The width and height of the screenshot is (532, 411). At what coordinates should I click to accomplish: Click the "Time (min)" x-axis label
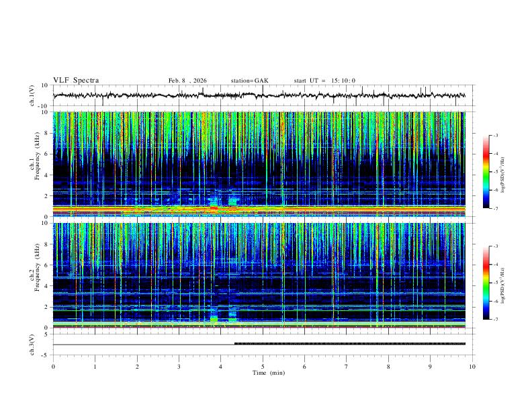pos(269,373)
